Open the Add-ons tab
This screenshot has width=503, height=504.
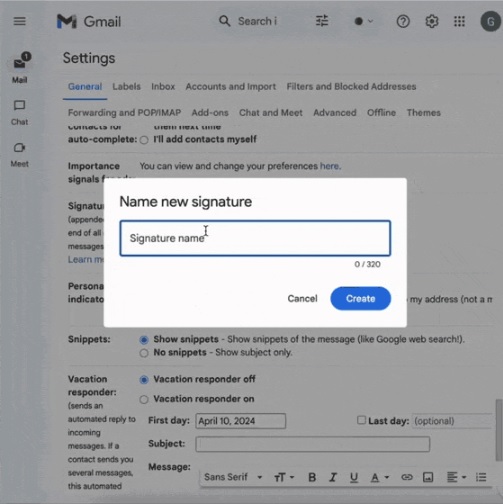point(210,113)
